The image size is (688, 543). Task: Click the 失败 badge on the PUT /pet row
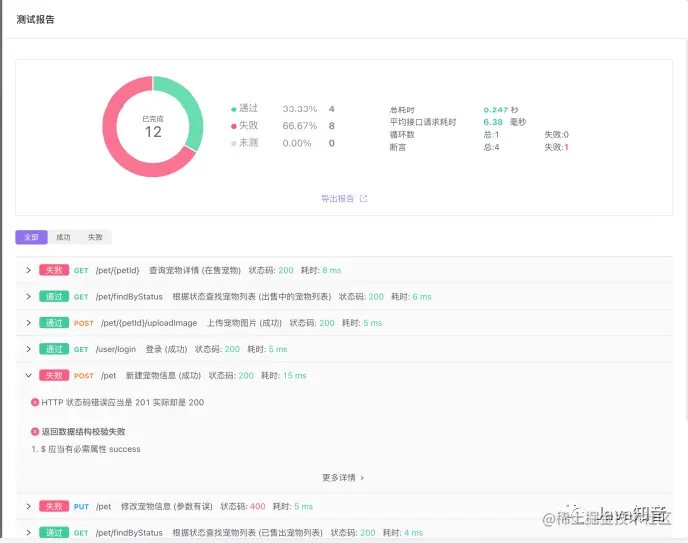coord(54,506)
